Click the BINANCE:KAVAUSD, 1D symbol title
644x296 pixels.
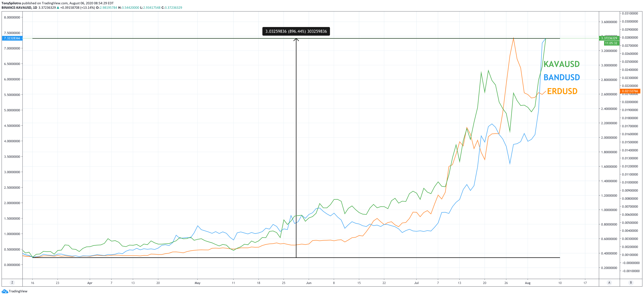click(x=19, y=8)
